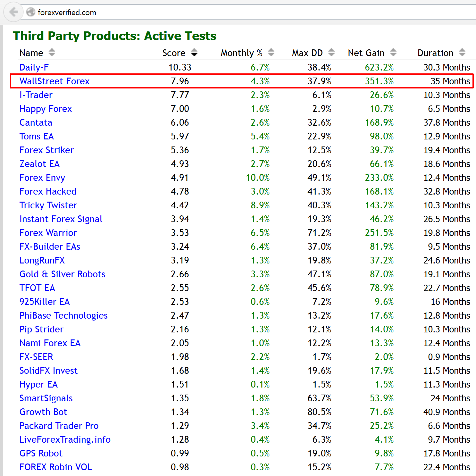Open the Packard Trader Pro link
Viewport: 476px width, 476px height.
(59, 426)
